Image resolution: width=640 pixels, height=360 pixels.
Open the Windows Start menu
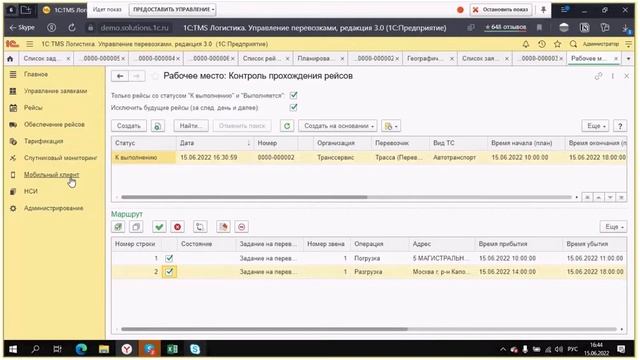[13, 349]
